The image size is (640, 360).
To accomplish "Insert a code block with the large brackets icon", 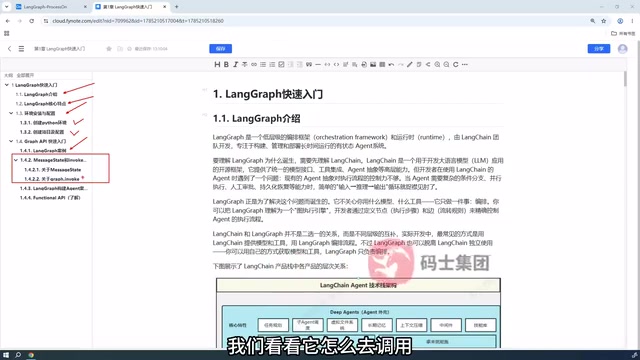I will pyautogui.click(x=336, y=64).
